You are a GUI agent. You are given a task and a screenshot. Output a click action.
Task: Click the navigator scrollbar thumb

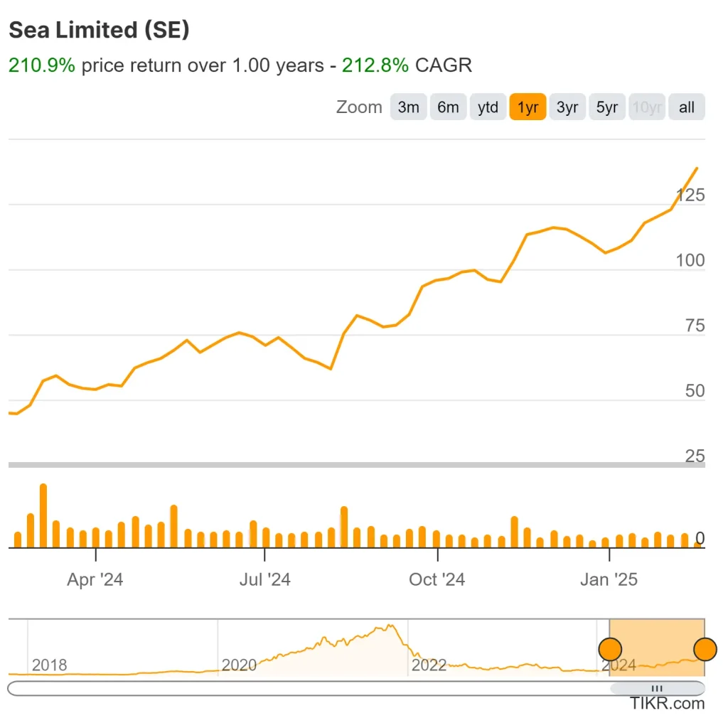(x=657, y=688)
